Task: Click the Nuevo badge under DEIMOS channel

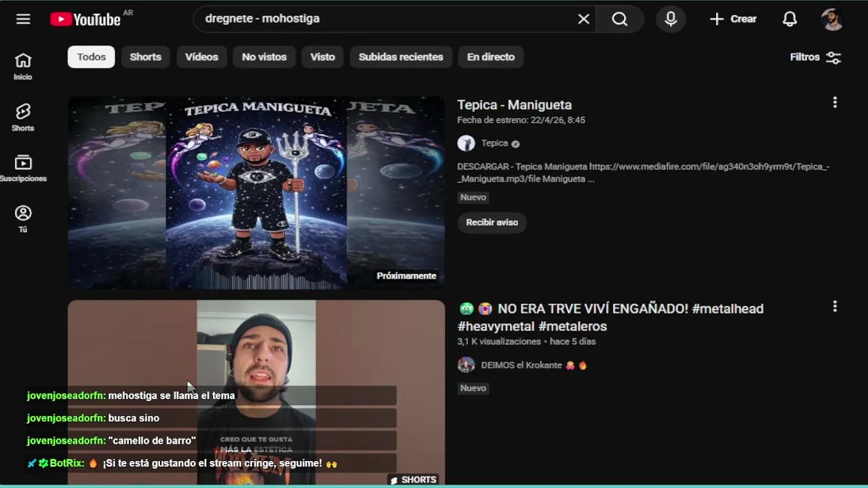Action: (x=473, y=388)
